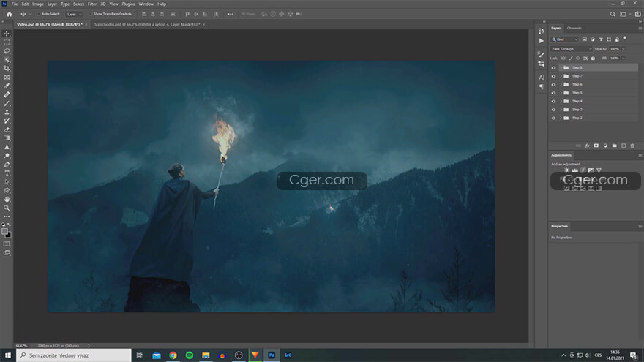The image size is (644, 362).
Task: Hide the Step 4 group
Action: [x=554, y=101]
